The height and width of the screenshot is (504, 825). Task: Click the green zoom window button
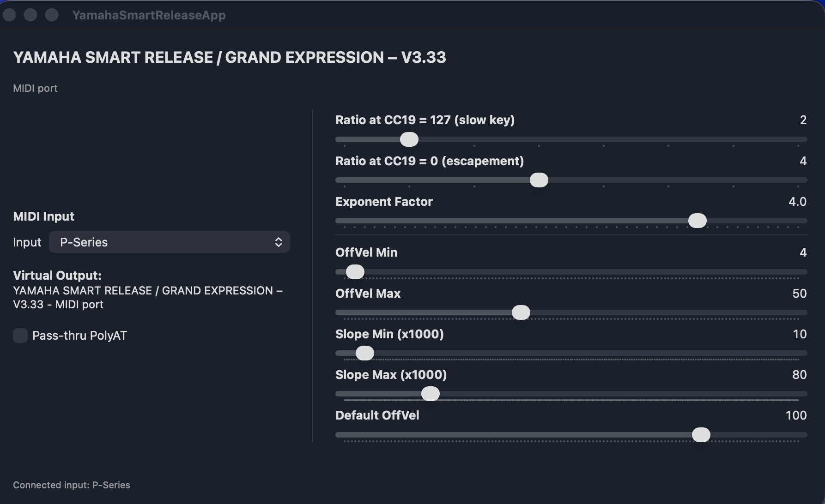[52, 15]
